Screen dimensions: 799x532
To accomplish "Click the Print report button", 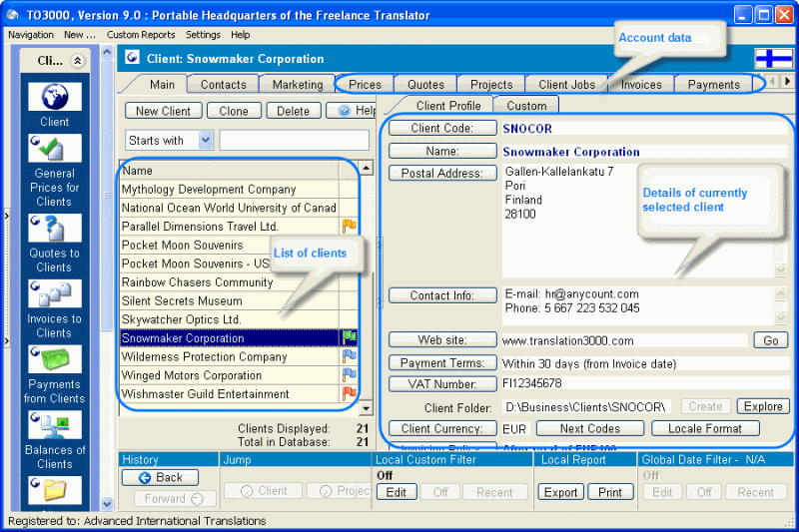I will 610,492.
